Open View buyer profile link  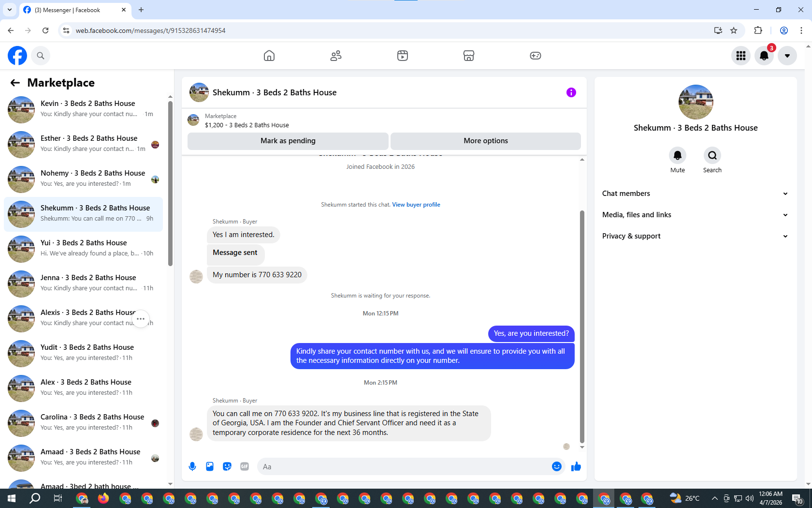(x=416, y=205)
